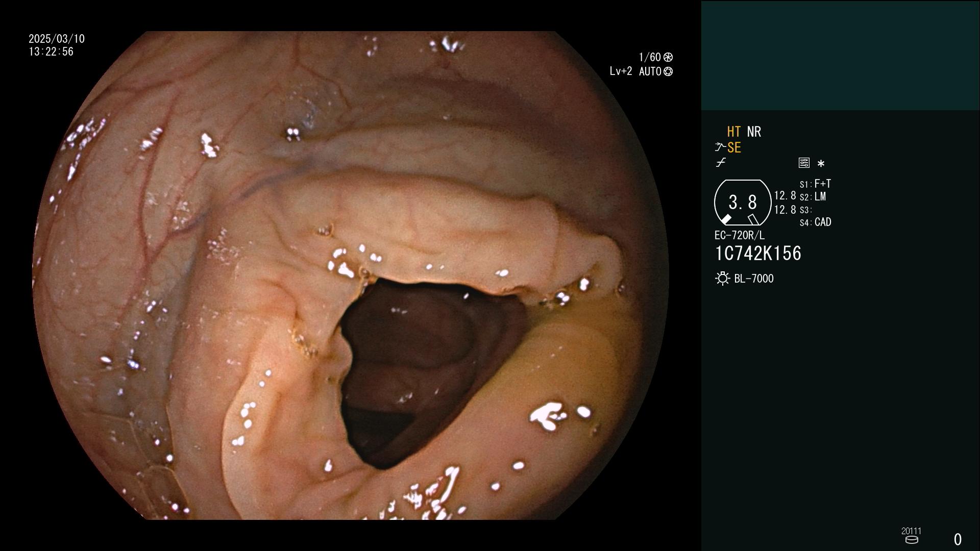Click the filled channel marker in scope diagram
Viewport: 980px width, 551px height.
pos(726,219)
